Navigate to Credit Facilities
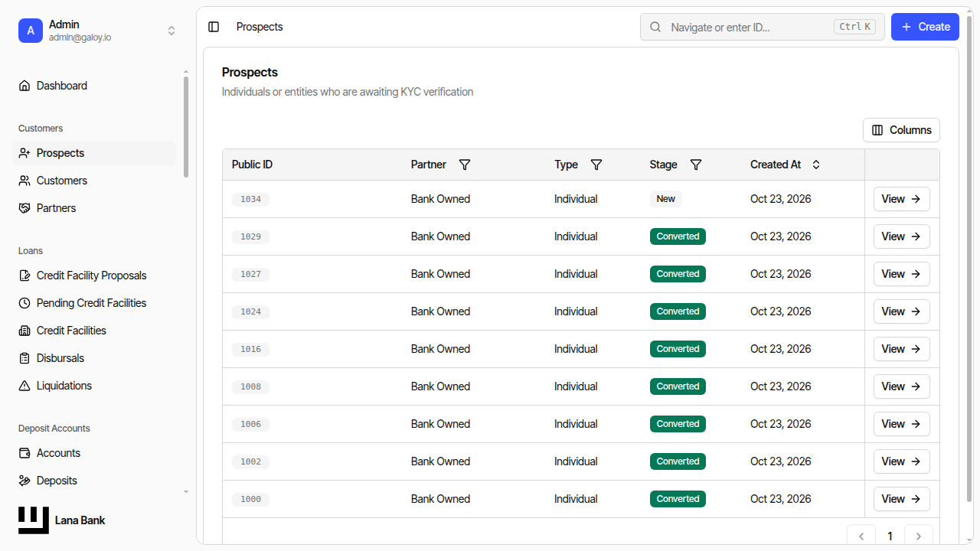This screenshot has width=980, height=551. (x=94, y=331)
